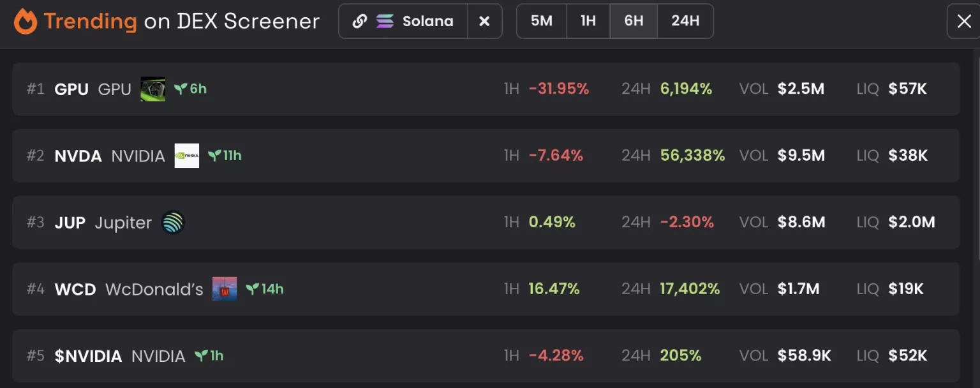Click the NVDA token Nvidia logo
Viewport: 980px width, 388px height.
(187, 156)
